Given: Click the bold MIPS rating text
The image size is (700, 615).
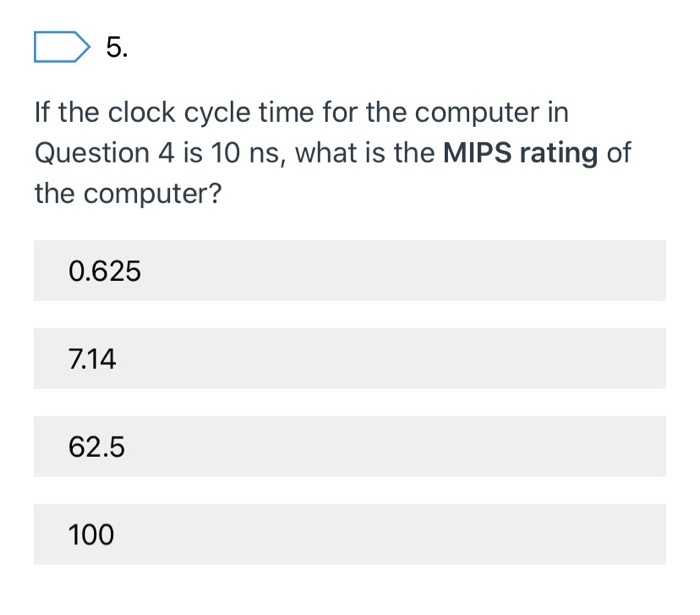Looking at the screenshot, I should pyautogui.click(x=520, y=153).
